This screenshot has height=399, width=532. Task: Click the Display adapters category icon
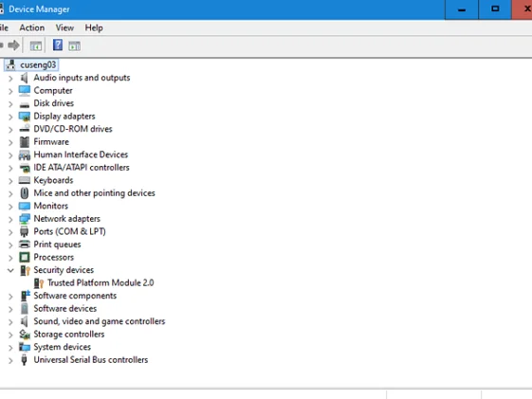25,117
